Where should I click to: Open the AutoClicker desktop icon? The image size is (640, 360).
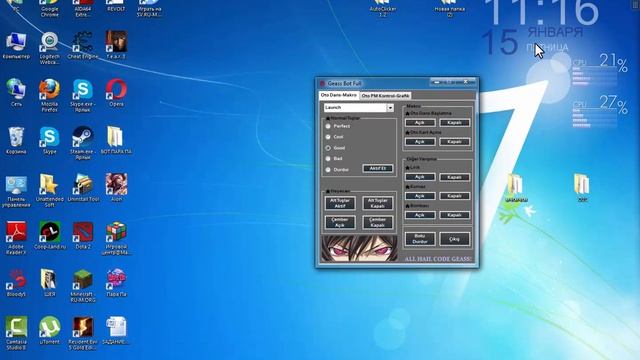pos(382,8)
